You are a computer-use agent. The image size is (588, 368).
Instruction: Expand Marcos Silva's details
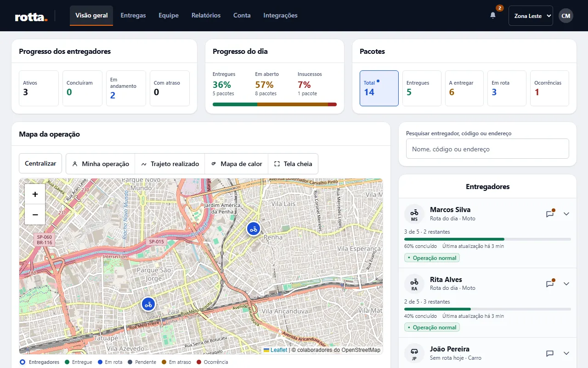[566, 214]
